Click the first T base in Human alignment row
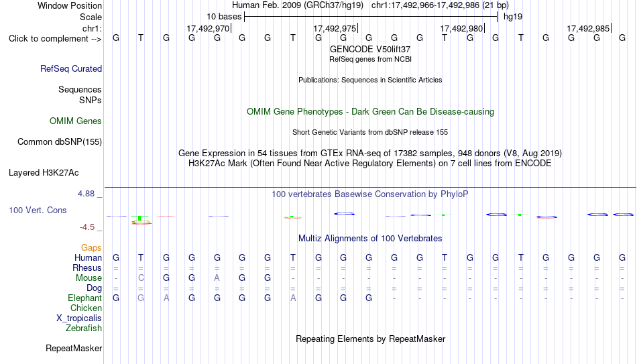This screenshot has width=637, height=364. pos(141,257)
